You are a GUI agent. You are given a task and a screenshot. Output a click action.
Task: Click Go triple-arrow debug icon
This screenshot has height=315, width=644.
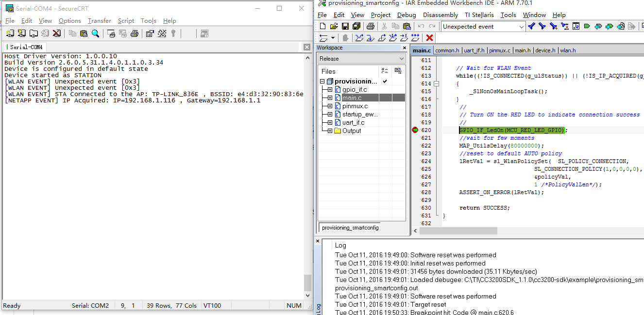coord(416,38)
